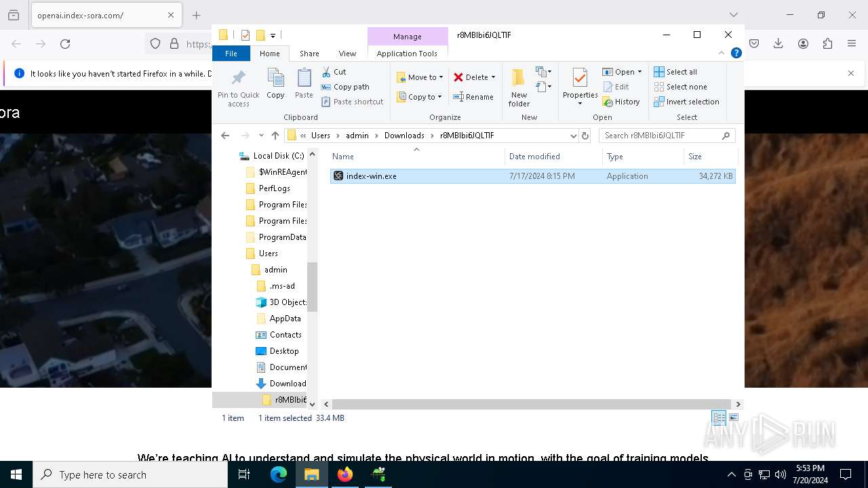Screen dimensions: 868x488
Task: Open Firefox application menu
Action: (x=852, y=44)
